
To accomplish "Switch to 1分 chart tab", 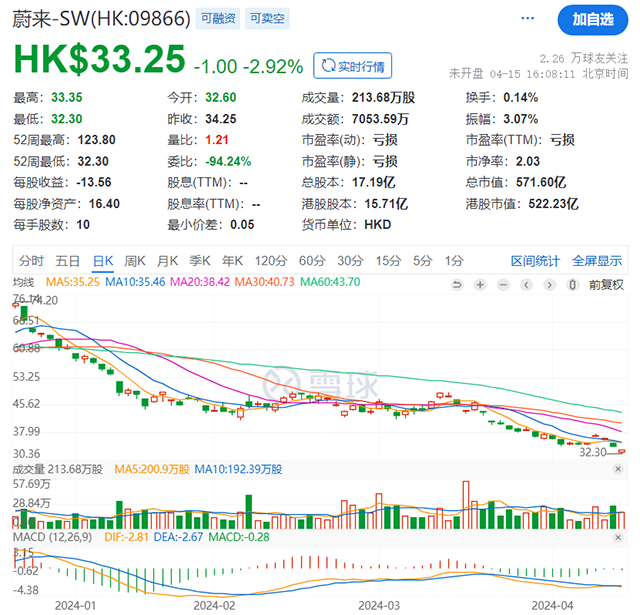I will coord(454,260).
